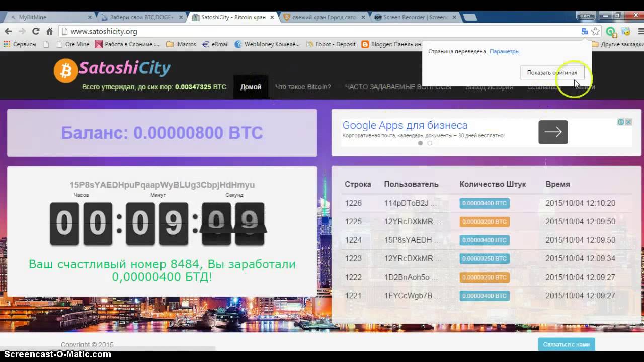Viewport: 644px width, 362px height.
Task: Click the SatoshiCity logo text
Action: 125,68
